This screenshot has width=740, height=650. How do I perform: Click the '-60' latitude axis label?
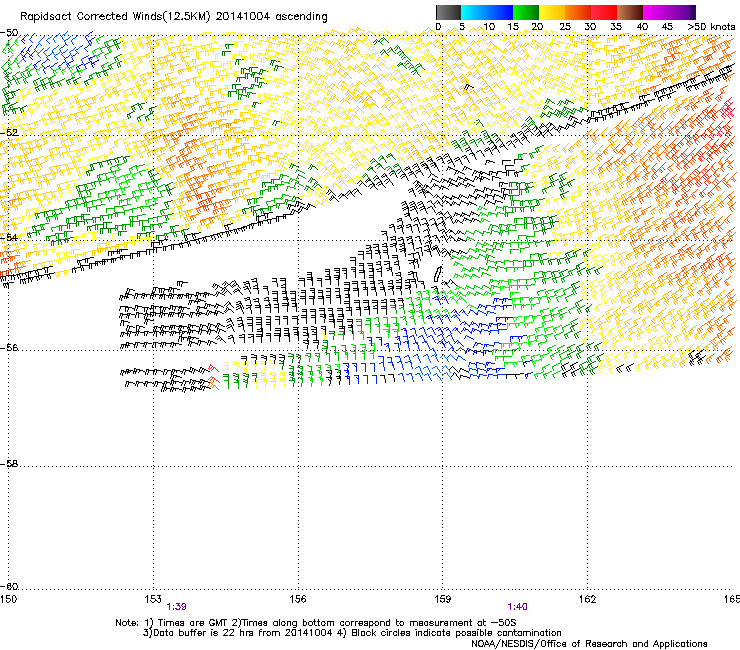pyautogui.click(x=9, y=587)
